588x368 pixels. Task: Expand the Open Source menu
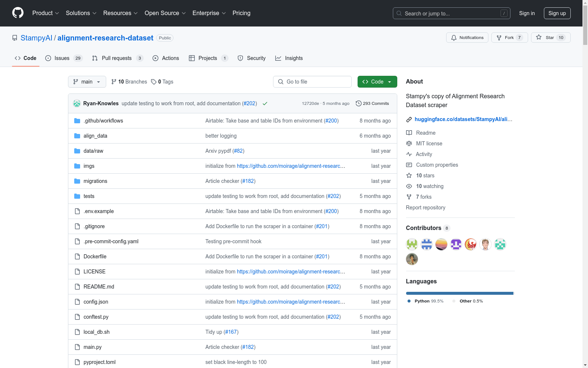click(165, 13)
